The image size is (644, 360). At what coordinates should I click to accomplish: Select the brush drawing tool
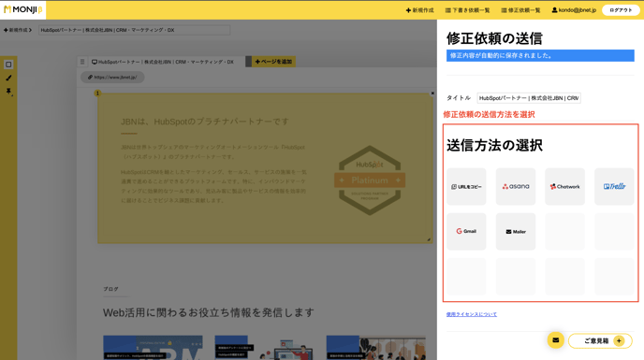click(8, 78)
